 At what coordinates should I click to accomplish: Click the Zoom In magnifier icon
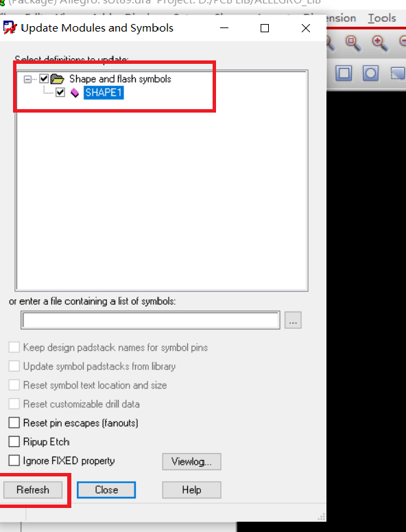pyautogui.click(x=379, y=43)
